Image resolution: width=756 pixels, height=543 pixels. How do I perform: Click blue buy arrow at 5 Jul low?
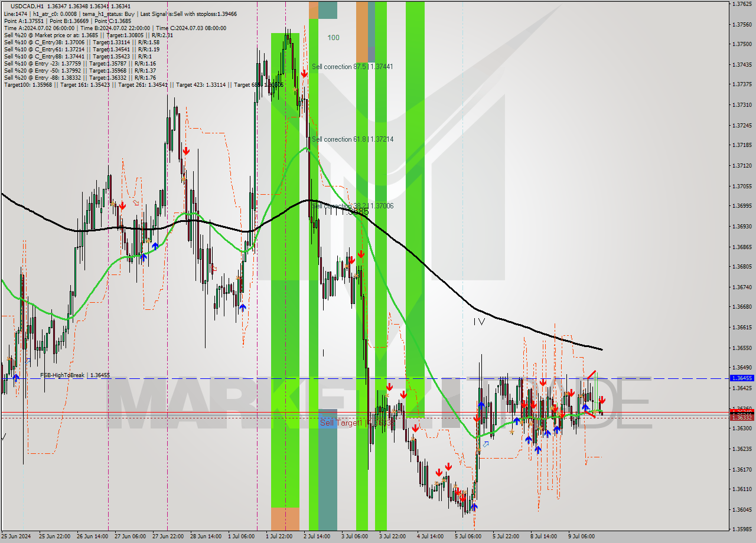pos(474,506)
